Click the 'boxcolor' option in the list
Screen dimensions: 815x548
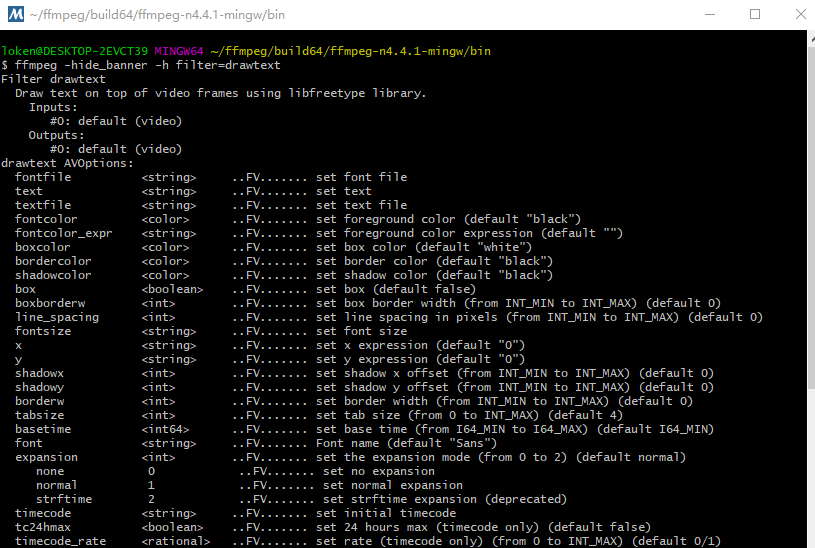coord(43,247)
